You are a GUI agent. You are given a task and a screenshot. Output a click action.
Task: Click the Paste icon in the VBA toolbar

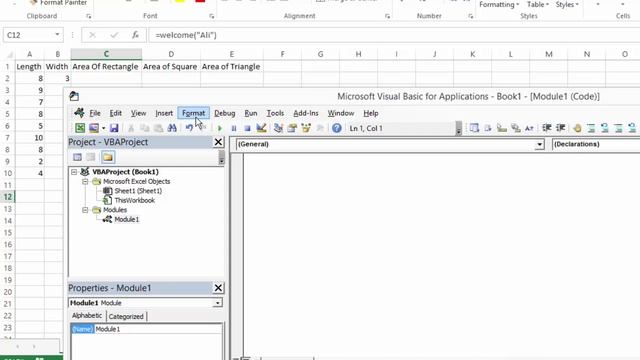coord(158,128)
